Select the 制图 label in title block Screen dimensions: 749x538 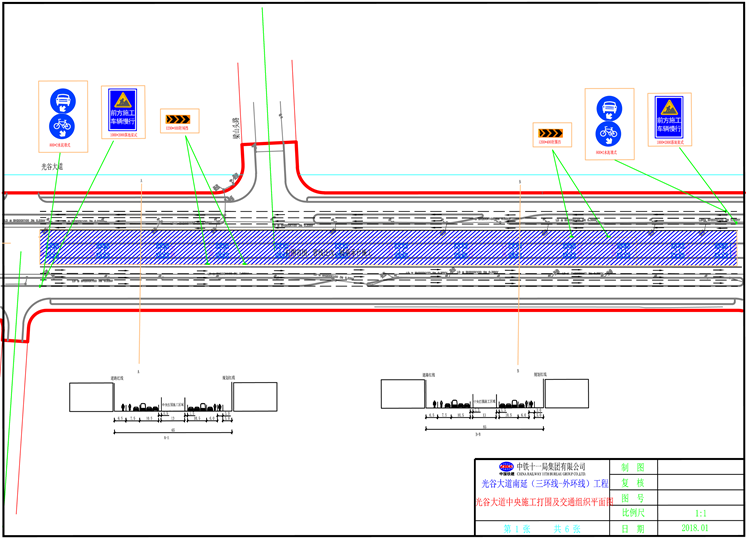[632, 467]
